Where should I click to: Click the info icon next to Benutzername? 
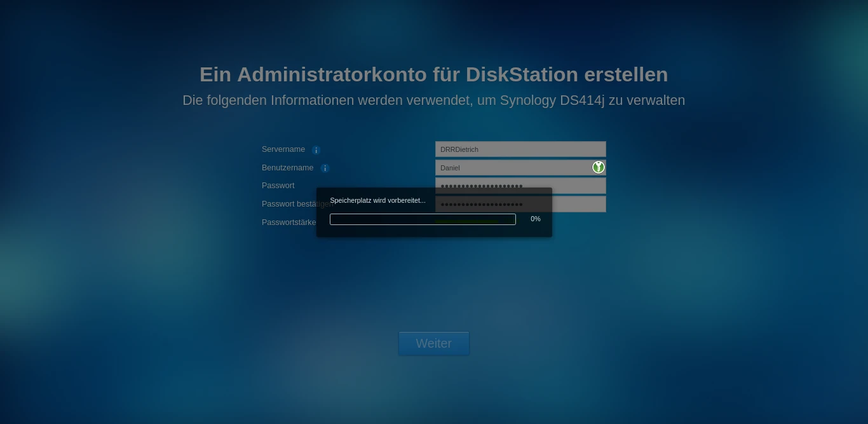pos(325,168)
